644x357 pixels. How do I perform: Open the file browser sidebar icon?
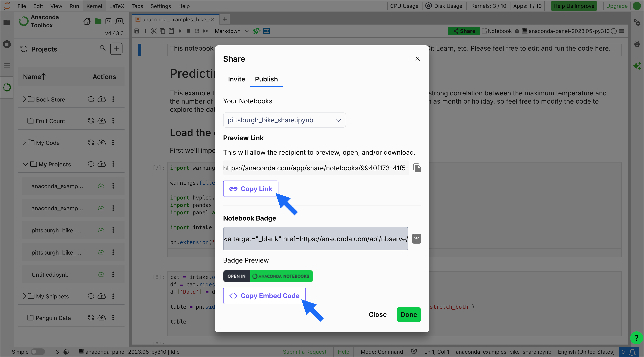[7, 22]
